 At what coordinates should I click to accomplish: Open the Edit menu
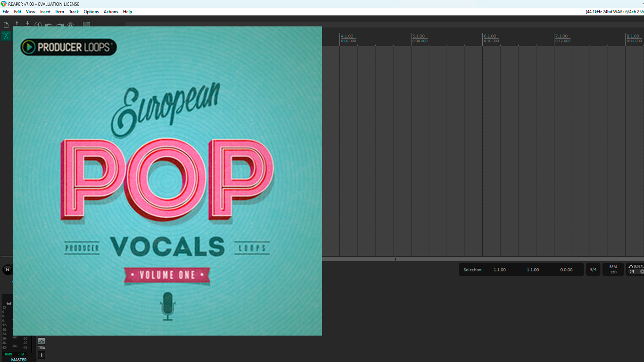tap(17, 12)
